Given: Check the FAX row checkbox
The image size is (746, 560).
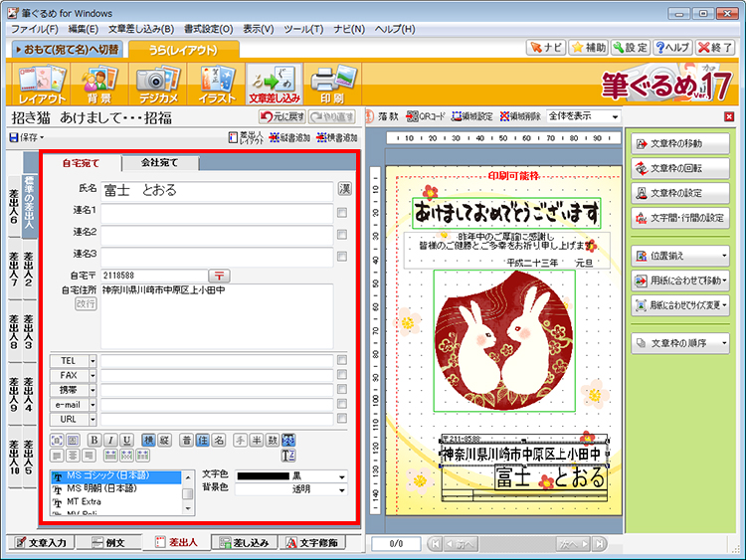Looking at the screenshot, I should click(342, 375).
